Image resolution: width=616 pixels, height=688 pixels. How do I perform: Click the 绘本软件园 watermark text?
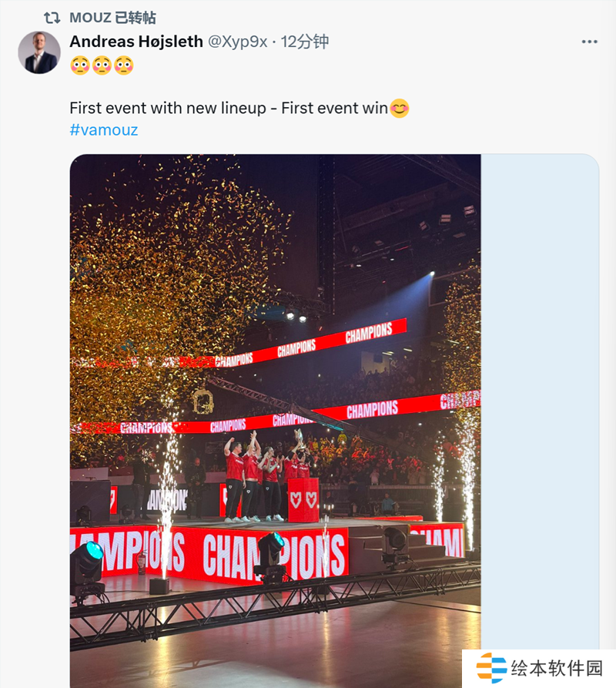pyautogui.click(x=557, y=667)
